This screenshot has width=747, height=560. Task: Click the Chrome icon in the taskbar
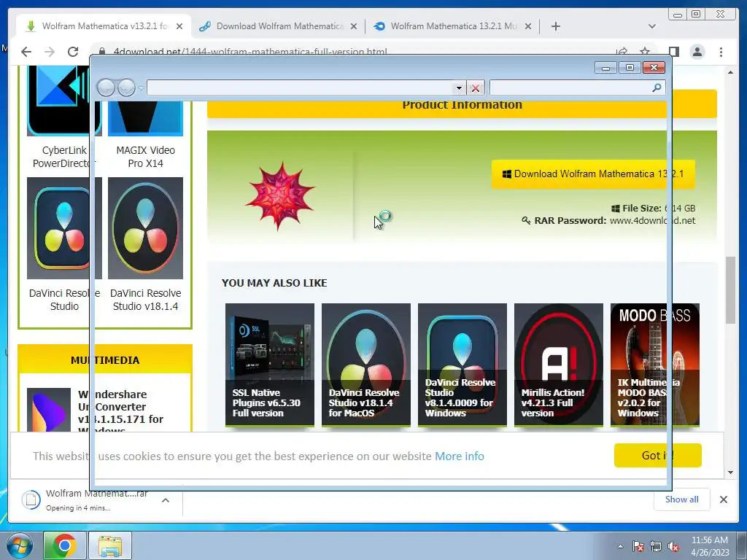coord(64,545)
